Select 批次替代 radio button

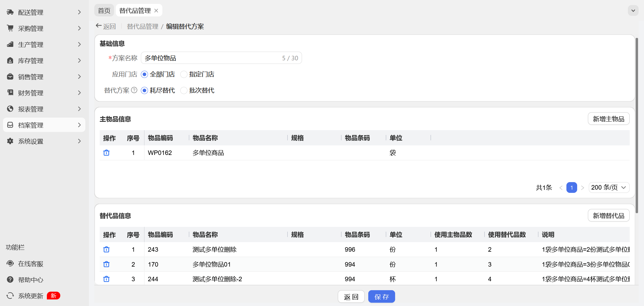(184, 90)
